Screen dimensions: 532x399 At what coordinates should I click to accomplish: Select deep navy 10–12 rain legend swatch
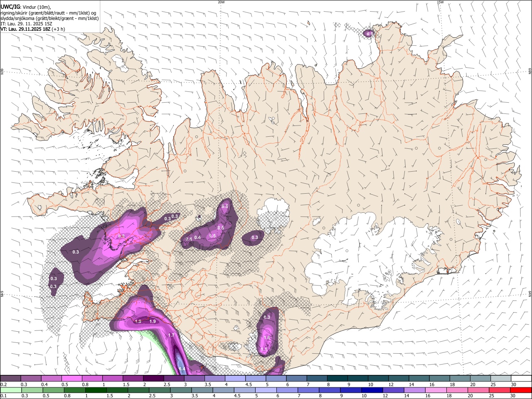pos(371,390)
